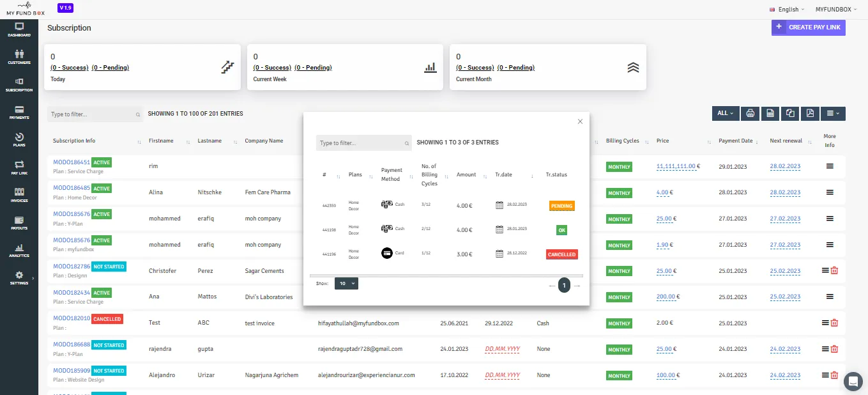Open Payouts section in sidebar
The height and width of the screenshot is (395, 868).
[x=19, y=222]
